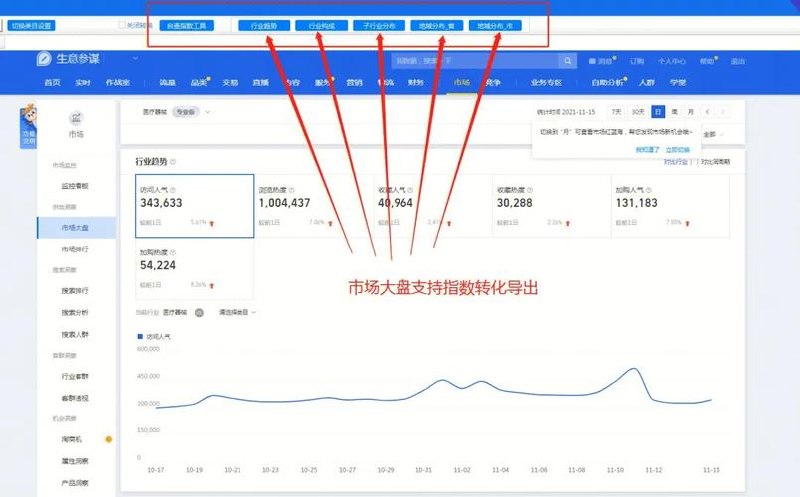800x497 pixels.
Task: Click the 切换类目设置 button
Action: pyautogui.click(x=32, y=26)
